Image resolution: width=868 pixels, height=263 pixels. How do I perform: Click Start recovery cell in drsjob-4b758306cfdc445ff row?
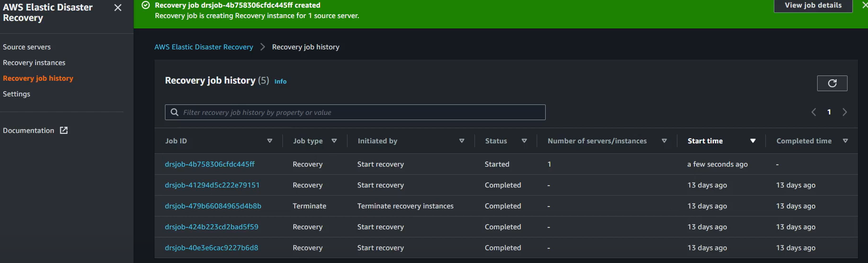(x=380, y=164)
